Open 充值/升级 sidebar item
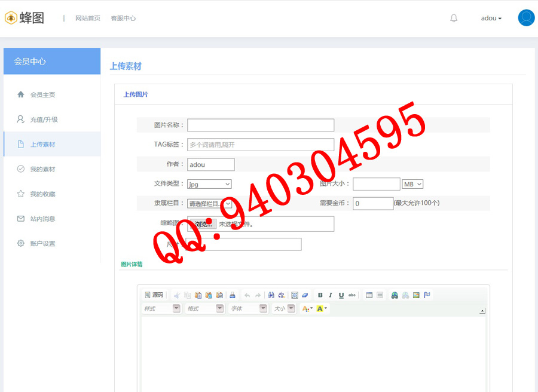 pyautogui.click(x=44, y=120)
